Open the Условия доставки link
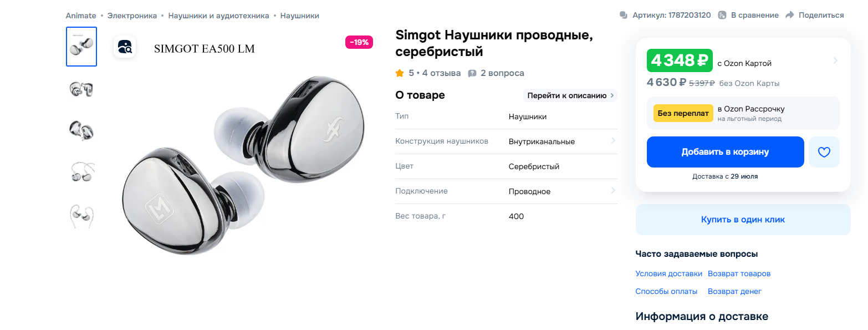 pos(668,273)
